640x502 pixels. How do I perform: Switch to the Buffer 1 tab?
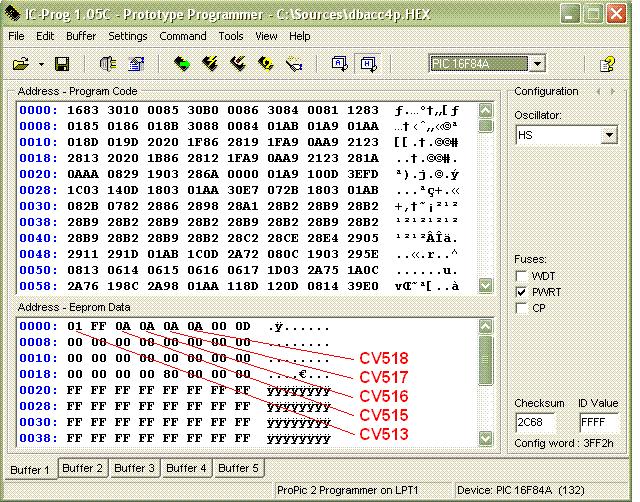tap(29, 469)
